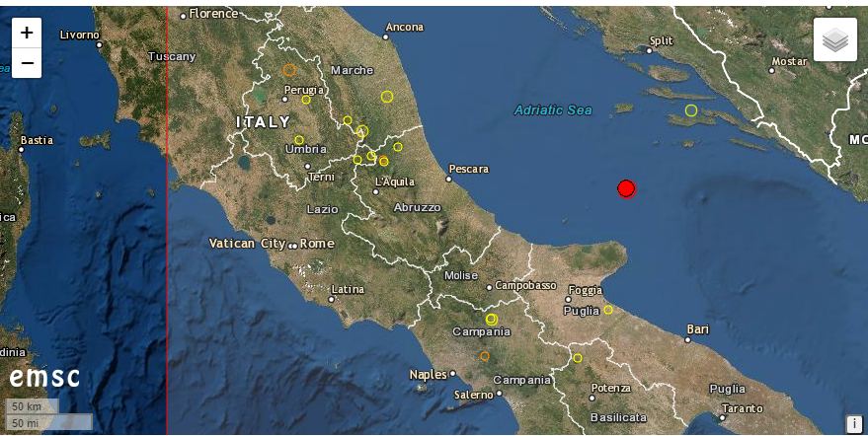The image size is (868, 436).
Task: Click yellow quake circle below Perugia label
Action: (306, 100)
